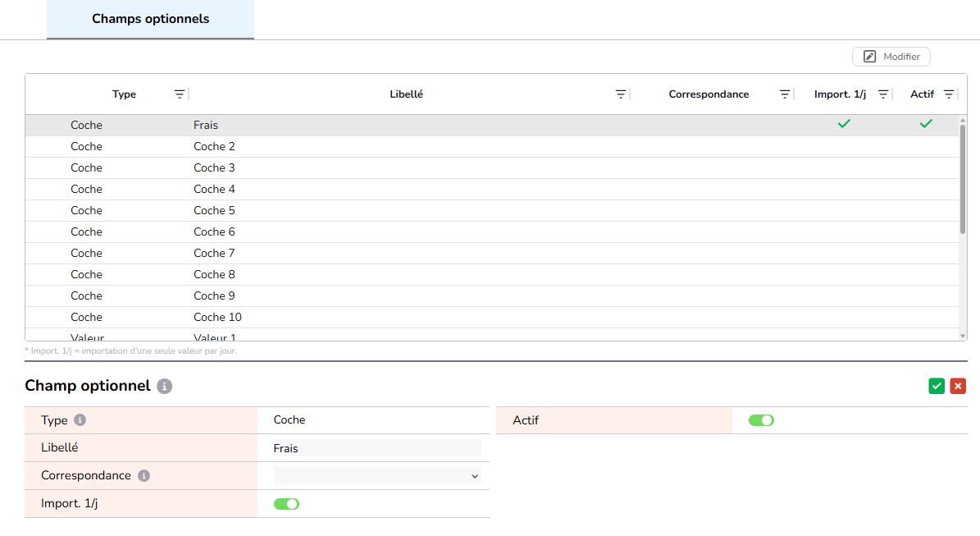Open the Actif column filter icon

point(949,94)
